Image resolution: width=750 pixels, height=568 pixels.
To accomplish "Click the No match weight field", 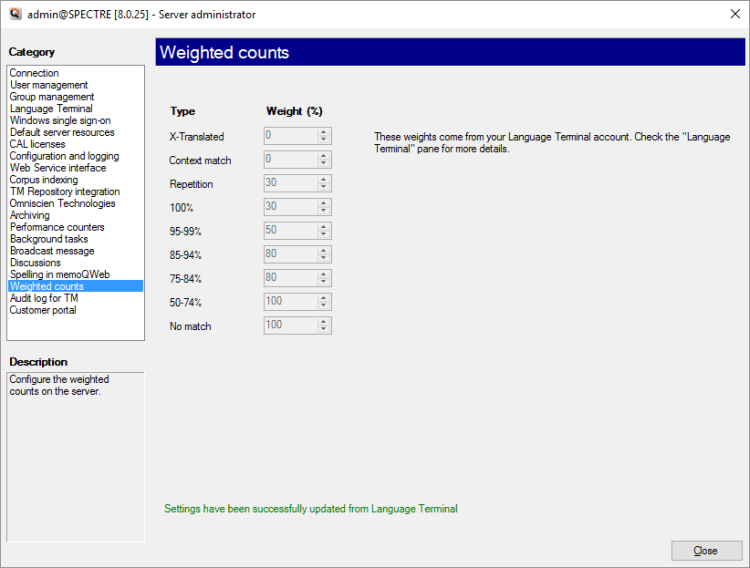I will click(290, 325).
